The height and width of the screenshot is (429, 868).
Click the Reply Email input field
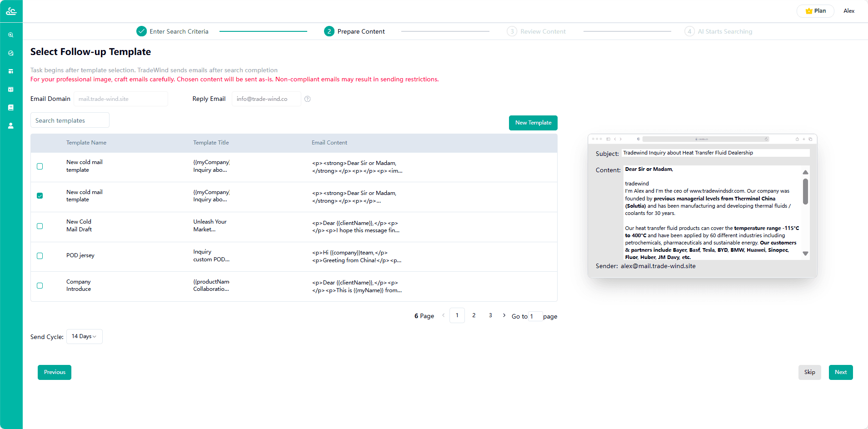point(266,99)
